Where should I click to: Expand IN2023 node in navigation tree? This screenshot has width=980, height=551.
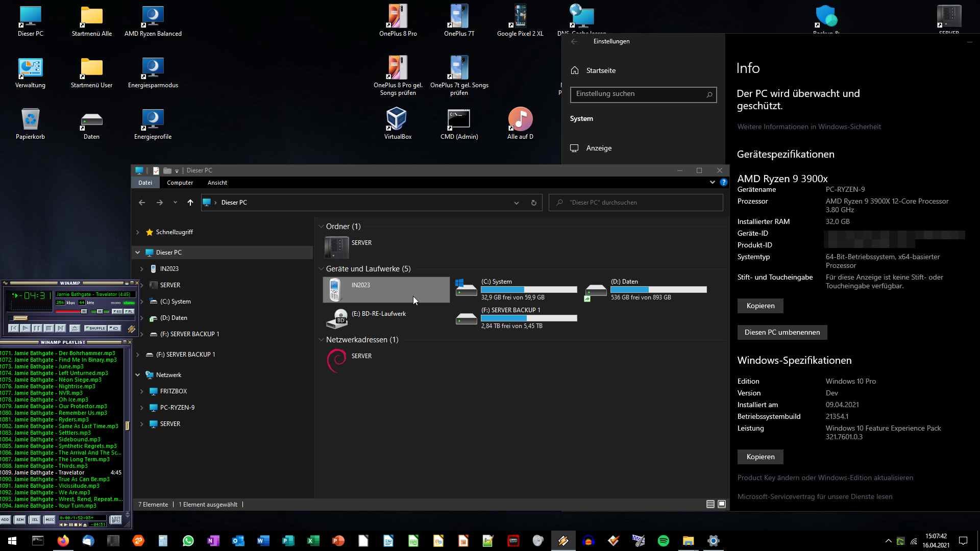tap(142, 269)
